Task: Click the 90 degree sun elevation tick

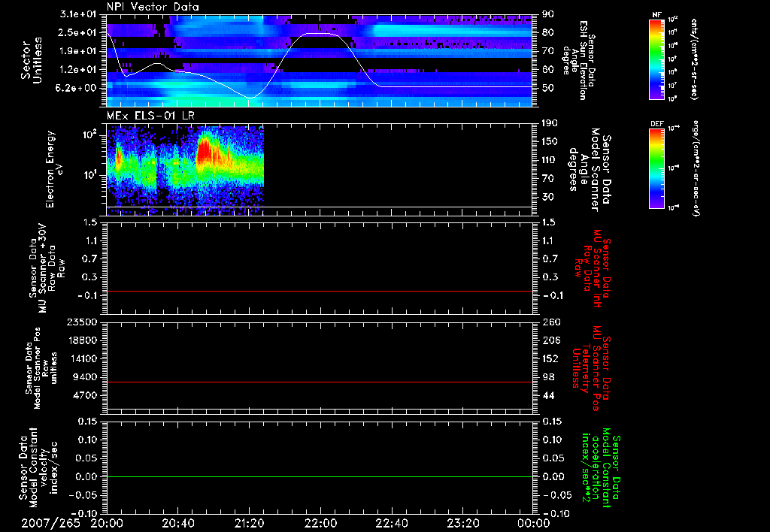Action: coord(548,14)
